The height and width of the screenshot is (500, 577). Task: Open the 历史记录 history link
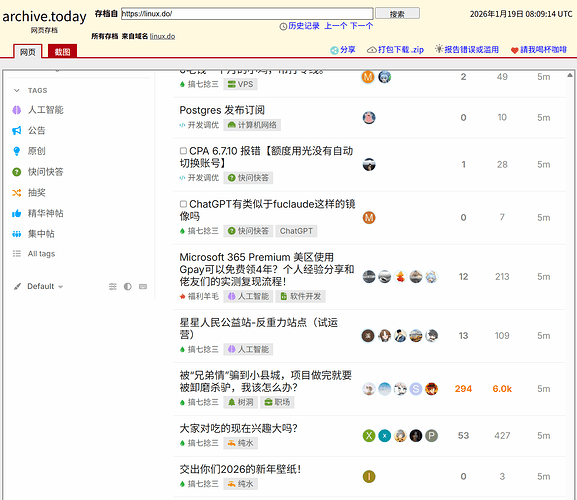(304, 26)
